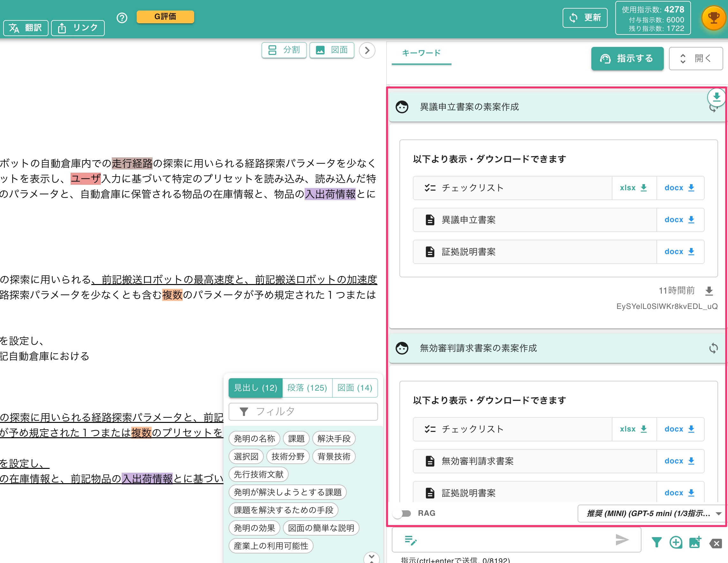The image size is (728, 563).
Task: Open the 無効審判請求書案 document row
Action: point(535,461)
